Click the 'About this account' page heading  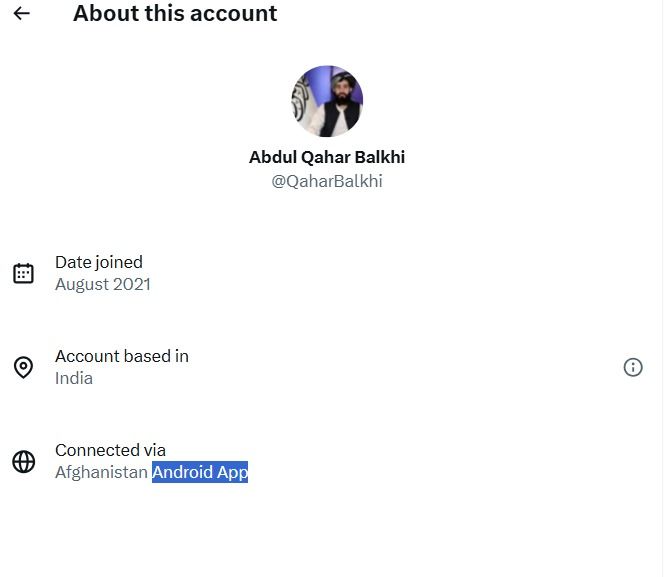point(175,14)
